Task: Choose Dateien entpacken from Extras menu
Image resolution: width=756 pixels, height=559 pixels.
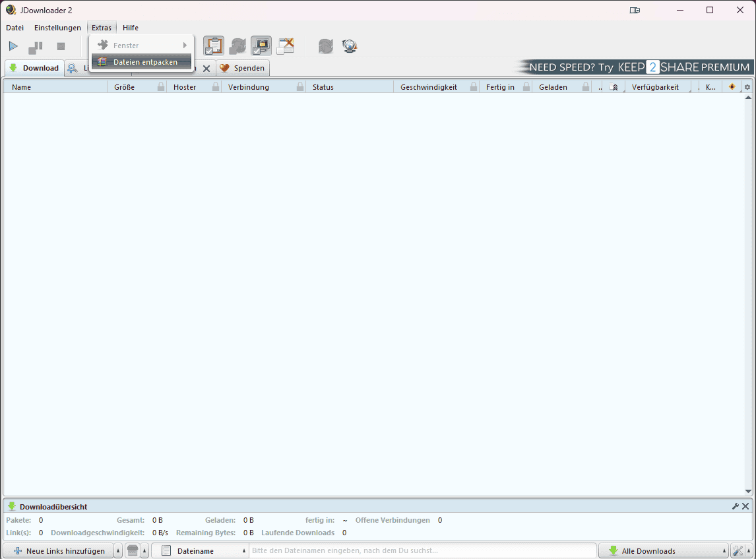Action: tap(141, 62)
